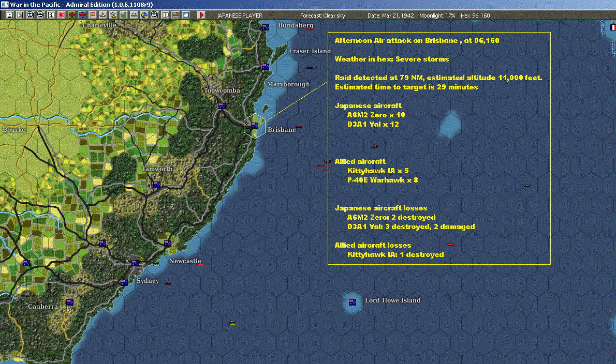Viewport: 616px width, 364px height.
Task: Select the Sydney base flag marker
Action: tap(135, 263)
